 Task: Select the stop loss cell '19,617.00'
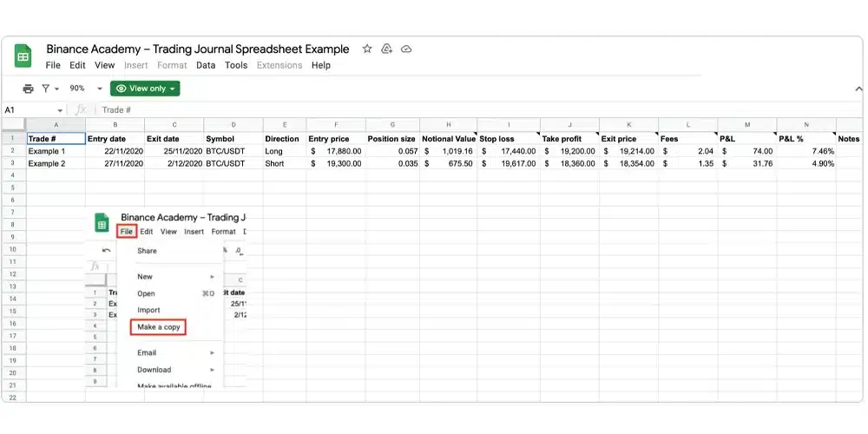(510, 164)
